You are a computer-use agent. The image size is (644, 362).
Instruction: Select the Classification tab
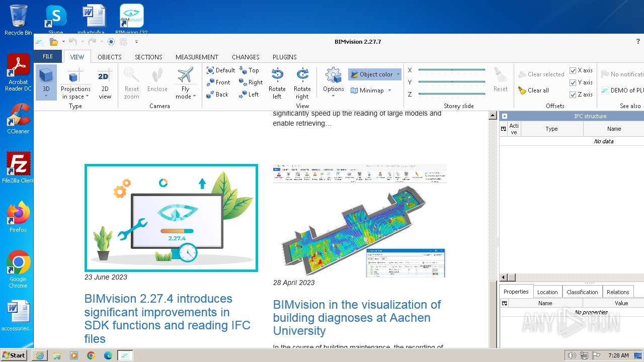tap(582, 292)
